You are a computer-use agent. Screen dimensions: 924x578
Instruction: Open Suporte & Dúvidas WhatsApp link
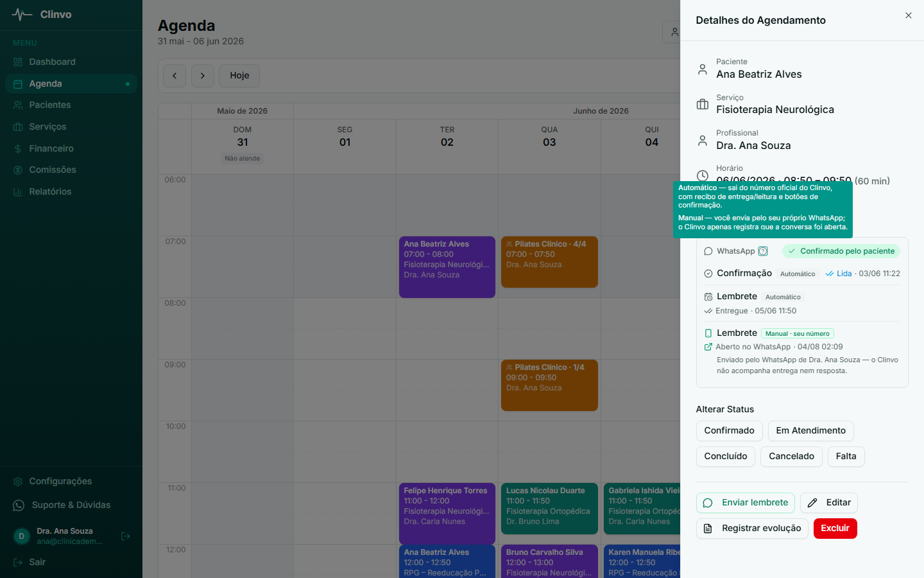tap(71, 505)
